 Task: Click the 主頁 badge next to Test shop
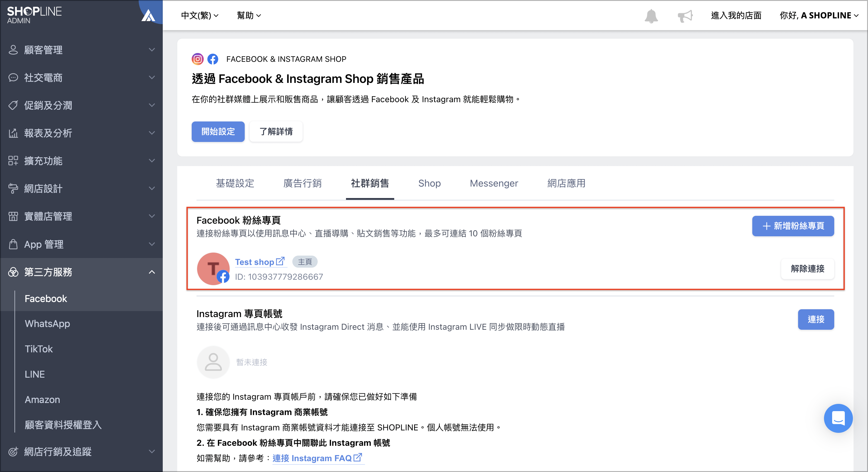tap(305, 261)
